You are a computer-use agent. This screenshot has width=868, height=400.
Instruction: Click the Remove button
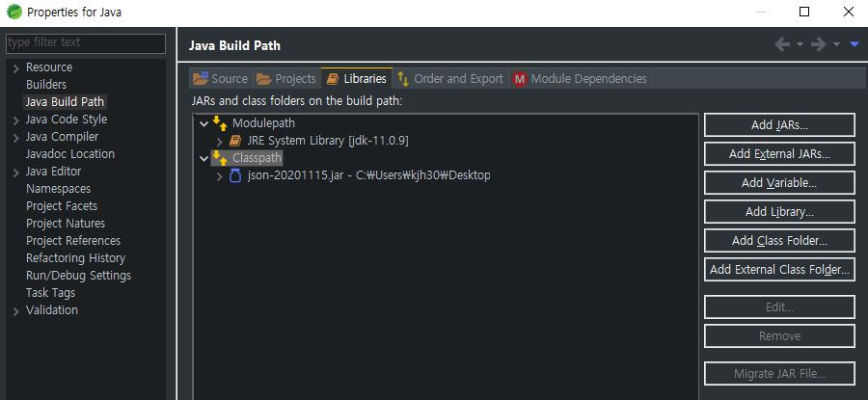(779, 335)
